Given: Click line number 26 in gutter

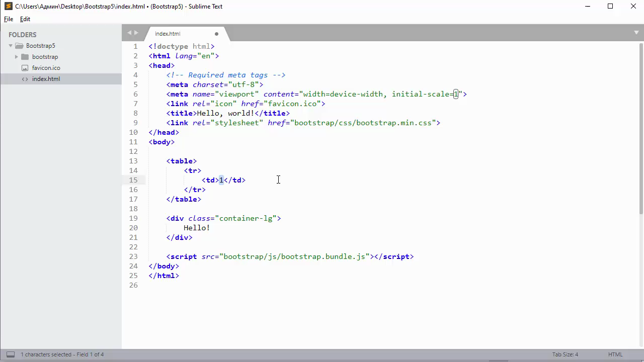Looking at the screenshot, I should 133,285.
